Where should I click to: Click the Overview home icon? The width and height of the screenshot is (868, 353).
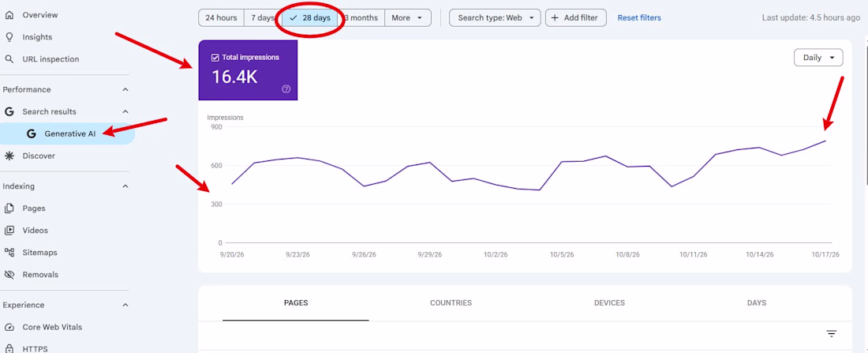[x=9, y=15]
